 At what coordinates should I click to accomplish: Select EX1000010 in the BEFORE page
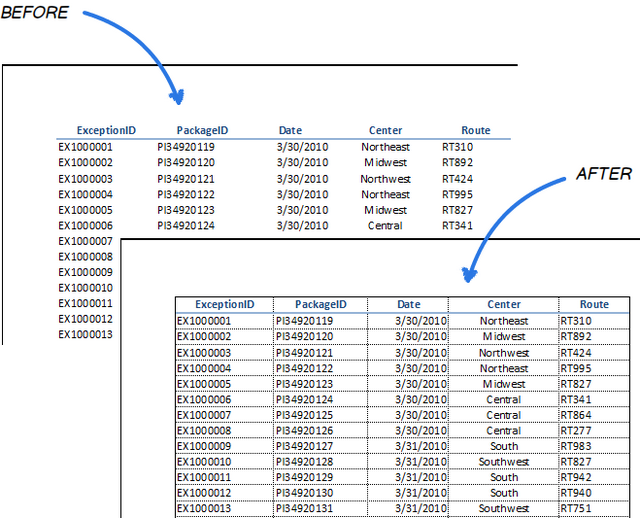pos(85,288)
